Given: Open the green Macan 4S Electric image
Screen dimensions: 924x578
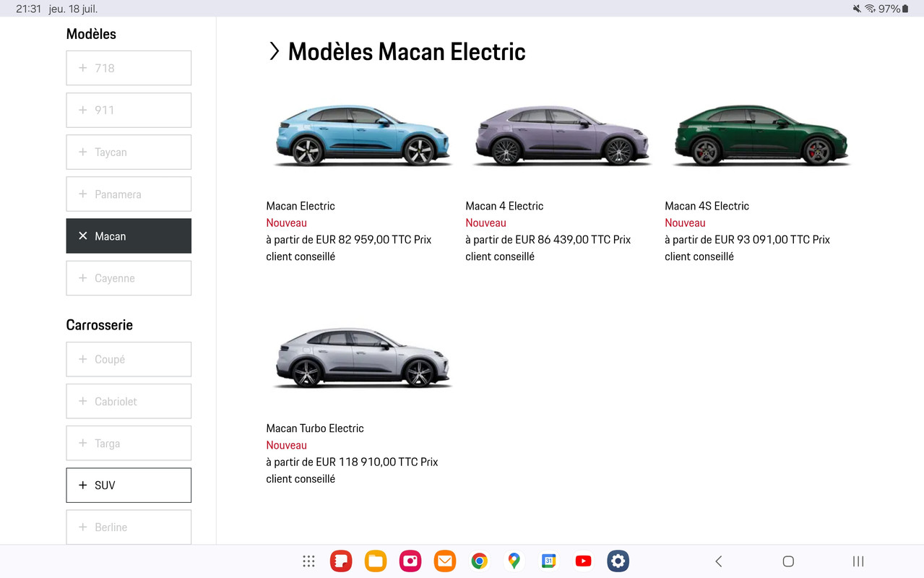Looking at the screenshot, I should (761, 136).
